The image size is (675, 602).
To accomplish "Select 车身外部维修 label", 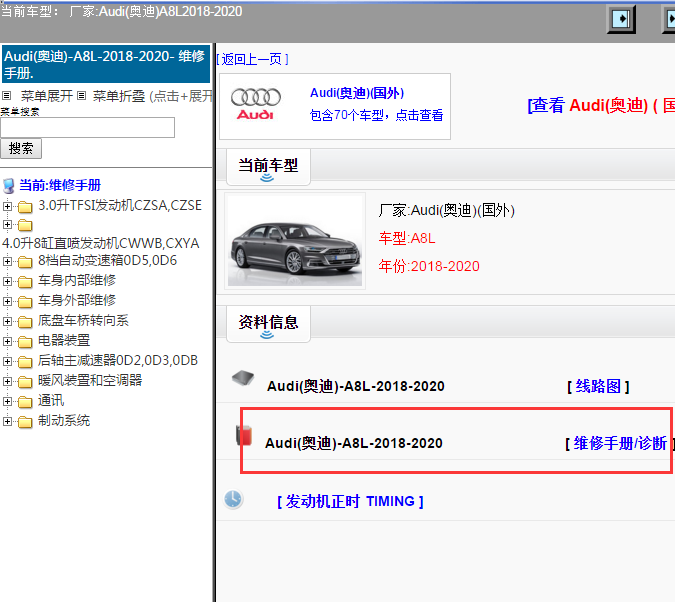I will point(77,300).
